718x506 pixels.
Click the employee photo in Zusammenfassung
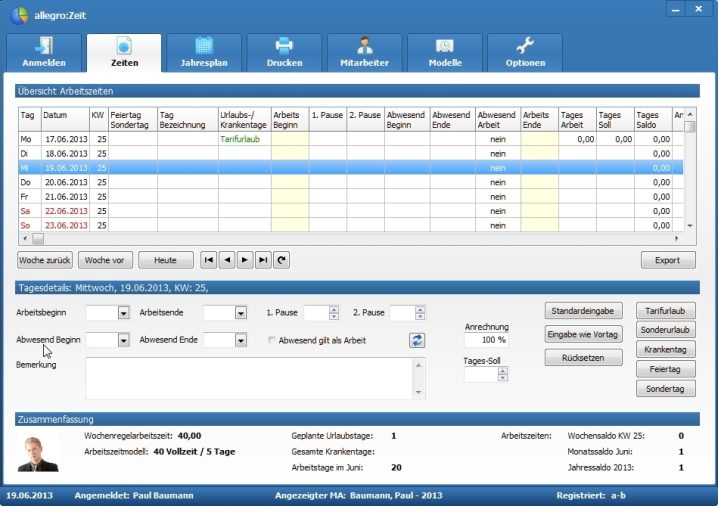(38, 454)
